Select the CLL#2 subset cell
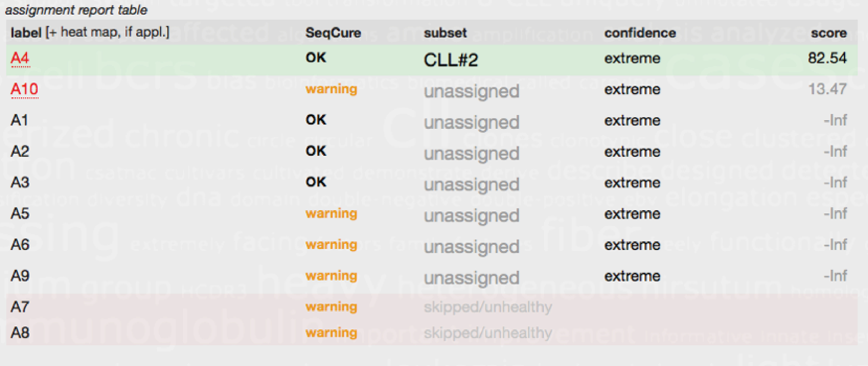This screenshot has width=868, height=366. coord(451,60)
